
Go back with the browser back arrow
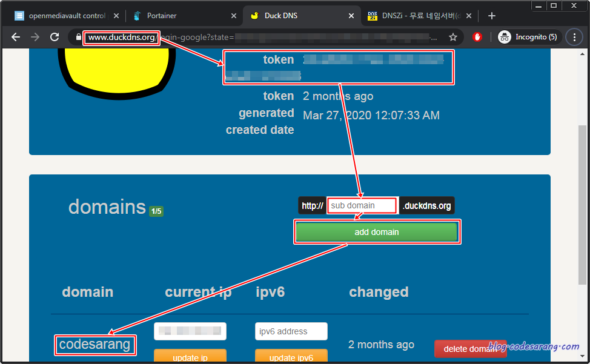tap(15, 37)
